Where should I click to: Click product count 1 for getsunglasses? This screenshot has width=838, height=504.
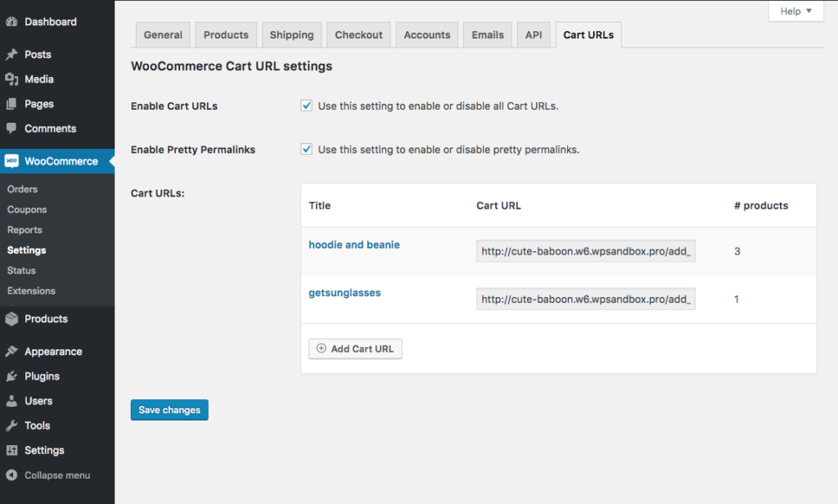click(x=737, y=299)
